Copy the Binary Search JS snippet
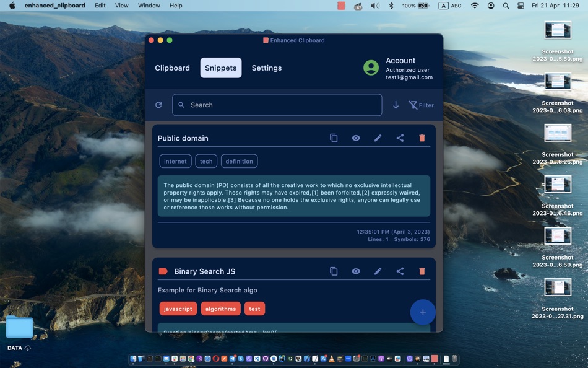This screenshot has height=368, width=588. 334,271
